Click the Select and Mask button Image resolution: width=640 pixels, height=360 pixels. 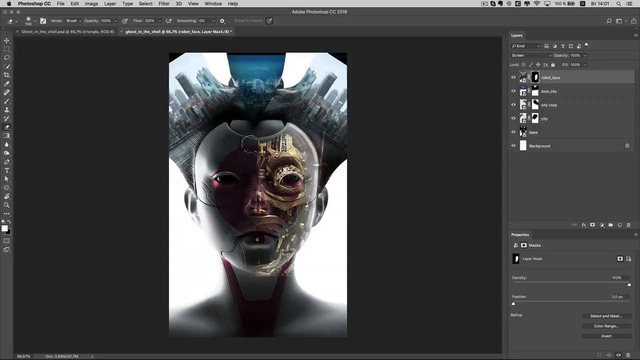click(x=606, y=316)
